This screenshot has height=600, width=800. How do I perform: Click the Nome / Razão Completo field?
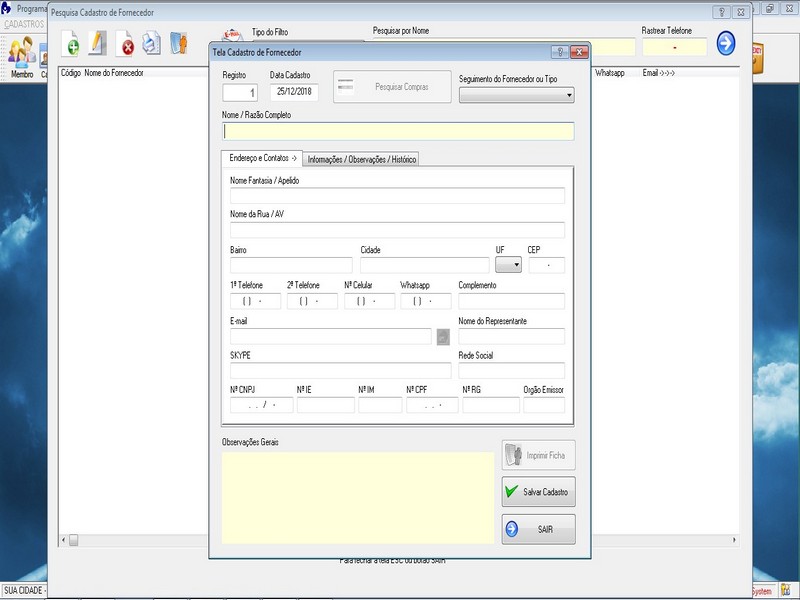[x=398, y=131]
